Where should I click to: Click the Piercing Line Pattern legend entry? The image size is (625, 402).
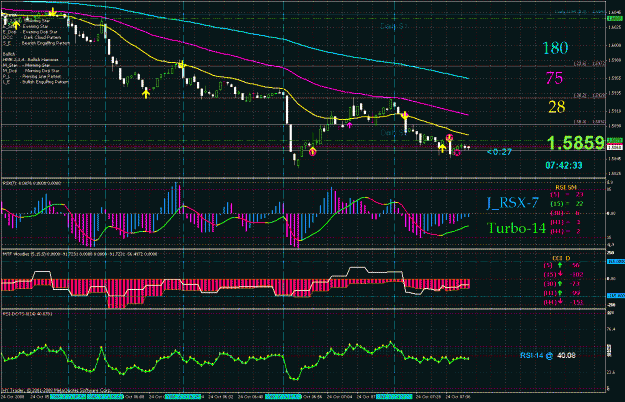32,76
